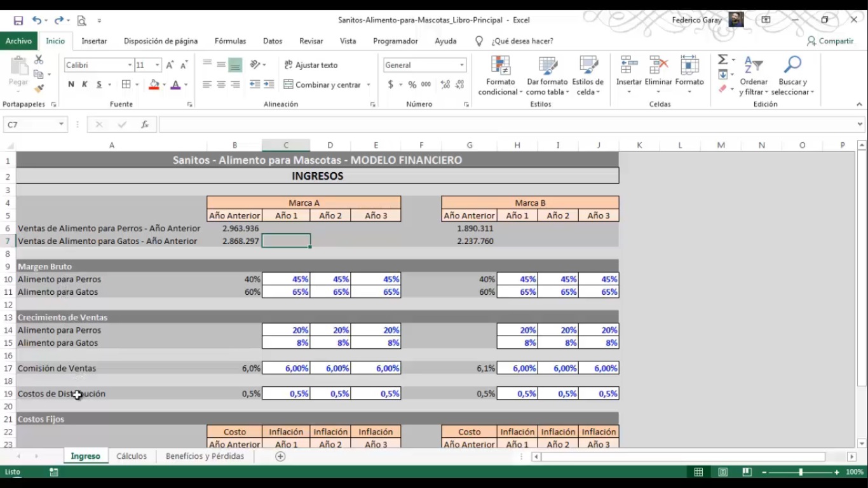Switch to the Fórmulas ribbon tab
This screenshot has width=868, height=488.
point(230,41)
